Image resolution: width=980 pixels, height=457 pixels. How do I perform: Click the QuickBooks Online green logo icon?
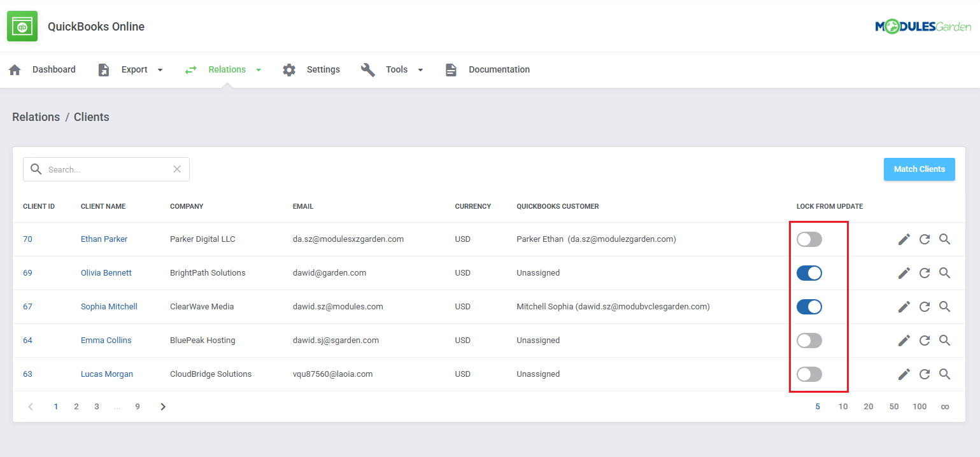pyautogui.click(x=22, y=26)
